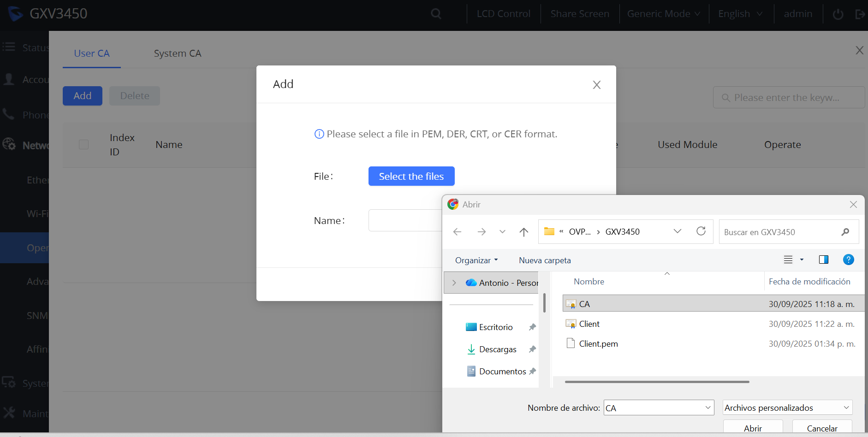Select the Client.pem file

pos(598,343)
